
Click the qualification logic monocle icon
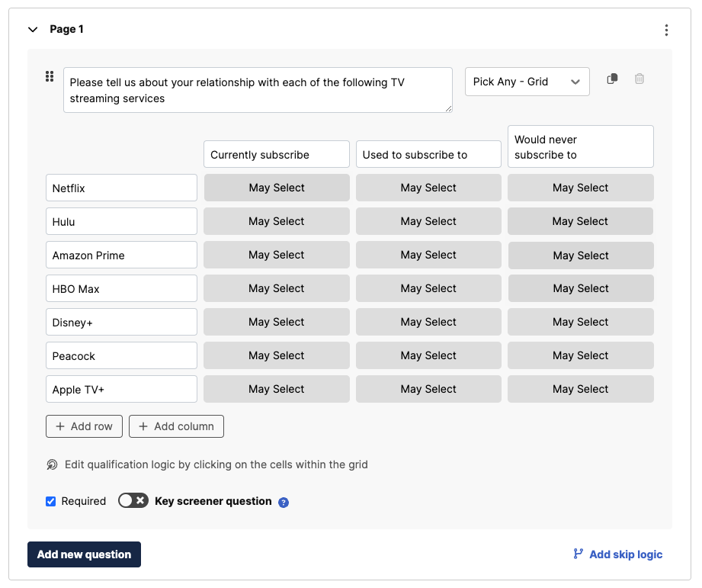51,464
